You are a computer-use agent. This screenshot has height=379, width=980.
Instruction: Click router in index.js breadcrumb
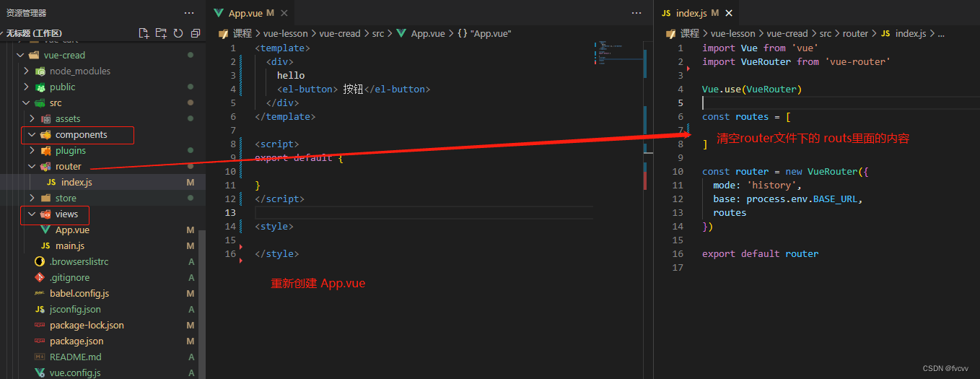[855, 33]
